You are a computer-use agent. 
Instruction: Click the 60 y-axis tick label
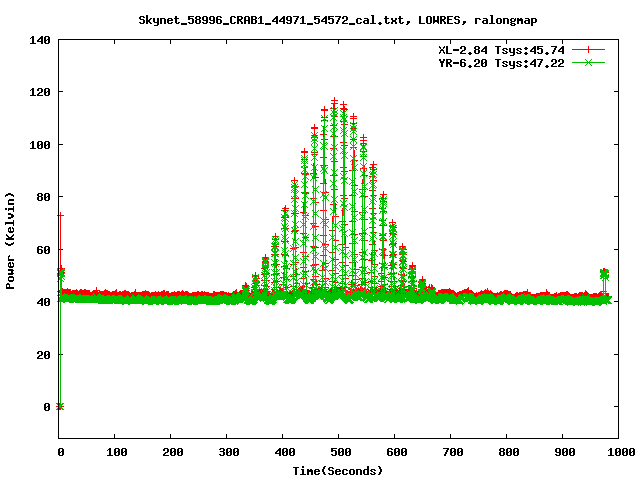pos(44,250)
